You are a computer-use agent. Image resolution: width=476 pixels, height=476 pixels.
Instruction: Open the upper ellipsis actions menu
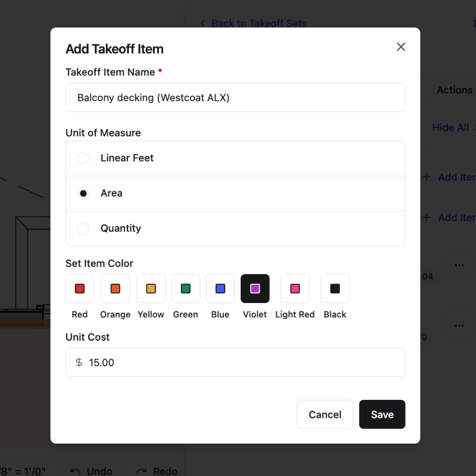459,264
